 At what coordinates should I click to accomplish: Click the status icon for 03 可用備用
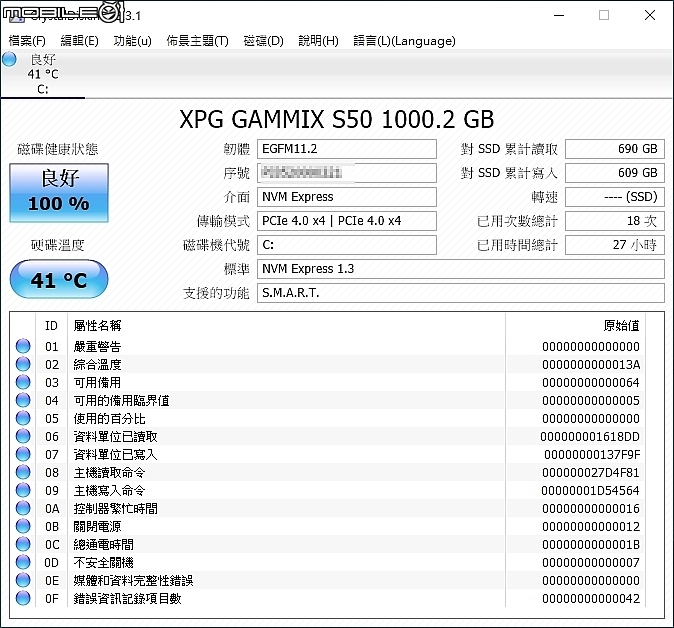click(23, 382)
